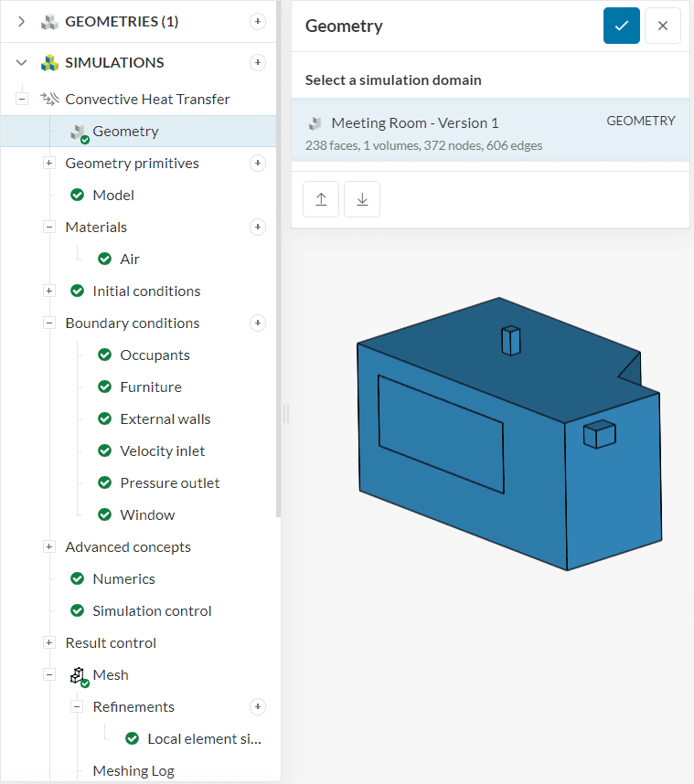Open Simulation control settings

152,610
